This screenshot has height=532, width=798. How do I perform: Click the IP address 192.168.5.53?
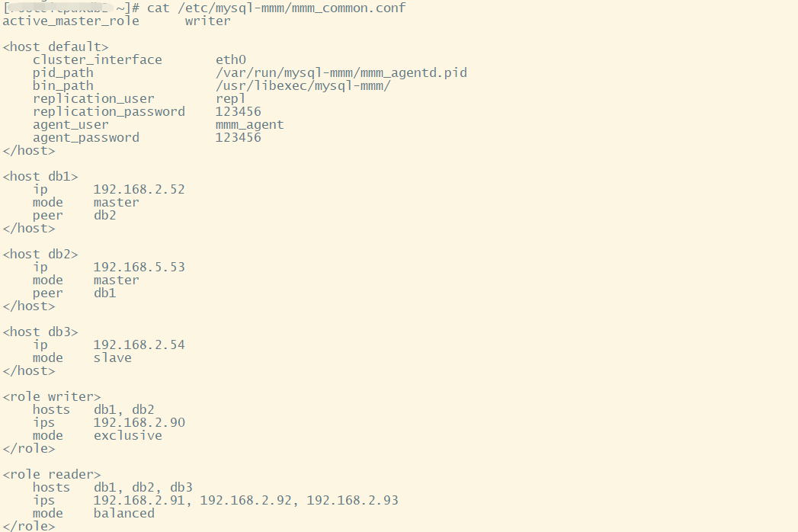(x=139, y=267)
